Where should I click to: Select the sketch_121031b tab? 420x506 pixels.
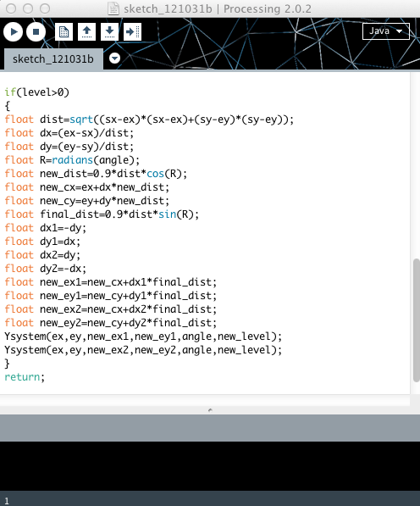tap(53, 59)
